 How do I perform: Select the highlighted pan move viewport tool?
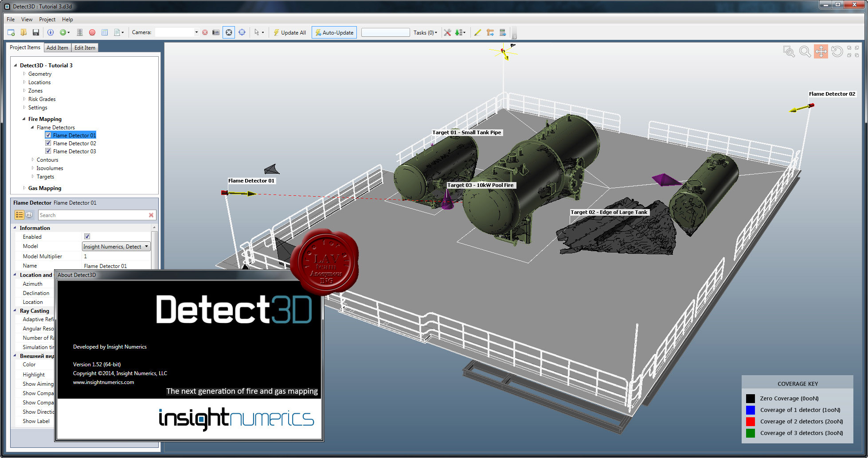pos(821,51)
